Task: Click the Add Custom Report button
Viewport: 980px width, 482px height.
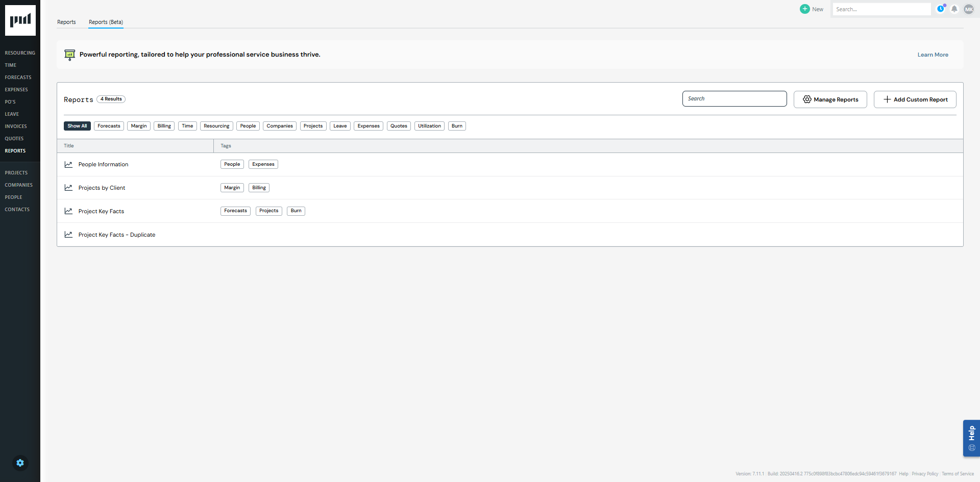Action: 915,99
